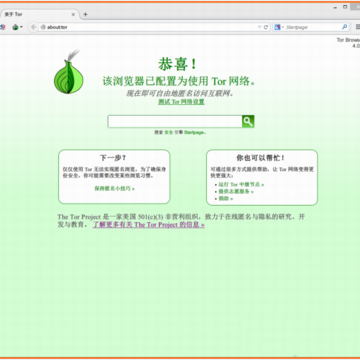Open the Torbutton onion menu
360x360 pixels.
point(17,27)
